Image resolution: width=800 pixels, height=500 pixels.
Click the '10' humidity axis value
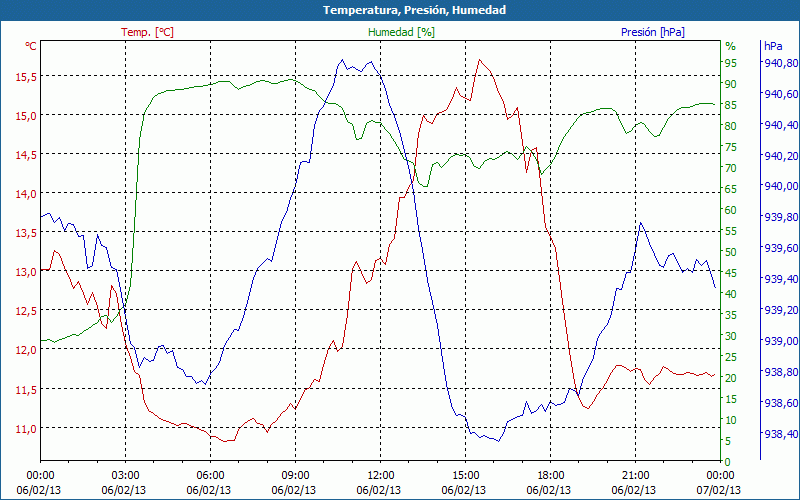pyautogui.click(x=731, y=420)
